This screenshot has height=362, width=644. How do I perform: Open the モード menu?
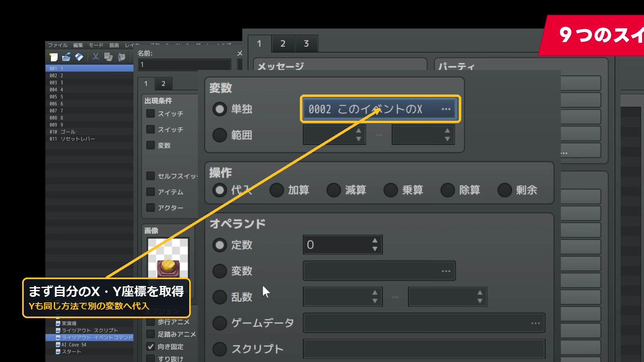96,45
